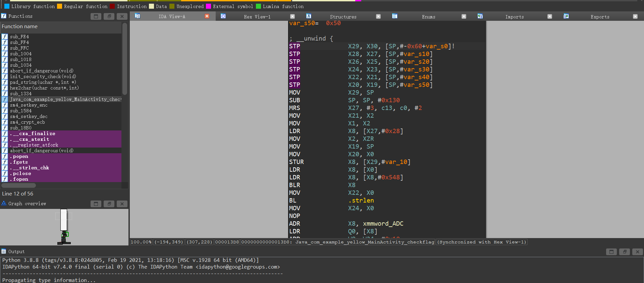This screenshot has height=283, width=644.
Task: Close the Structures tab
Action: click(x=378, y=16)
